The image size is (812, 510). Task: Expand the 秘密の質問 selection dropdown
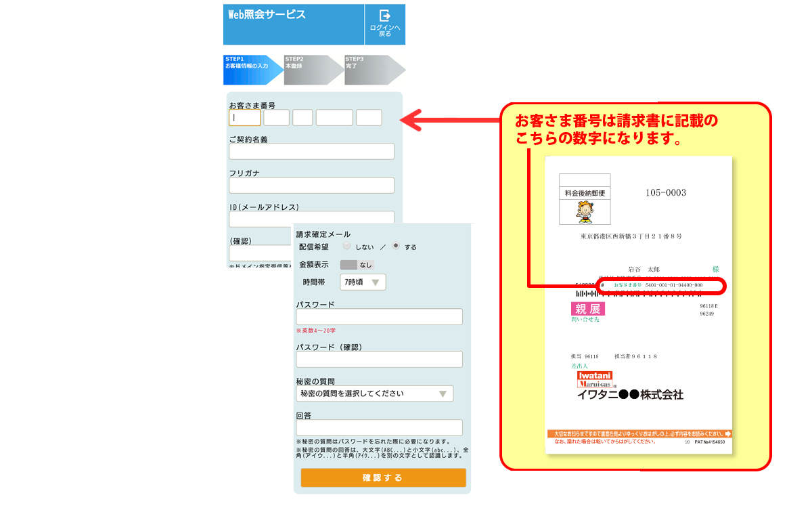click(375, 394)
